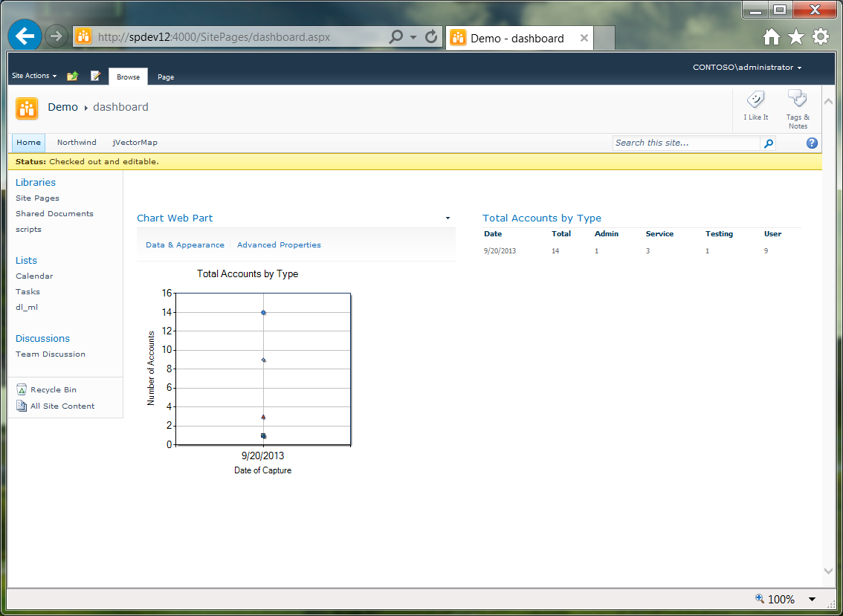
Task: Click the address bar search magnifier icon
Action: (395, 36)
